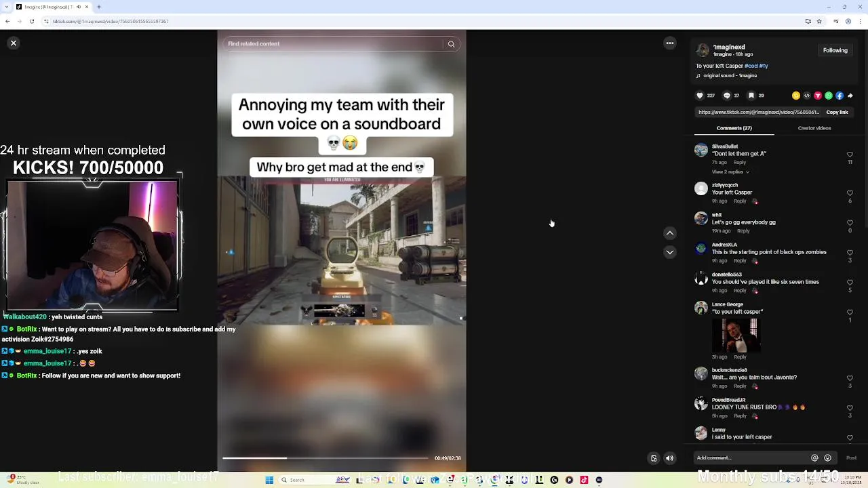Open original sound - 1magine link
The image size is (868, 488).
click(x=730, y=76)
